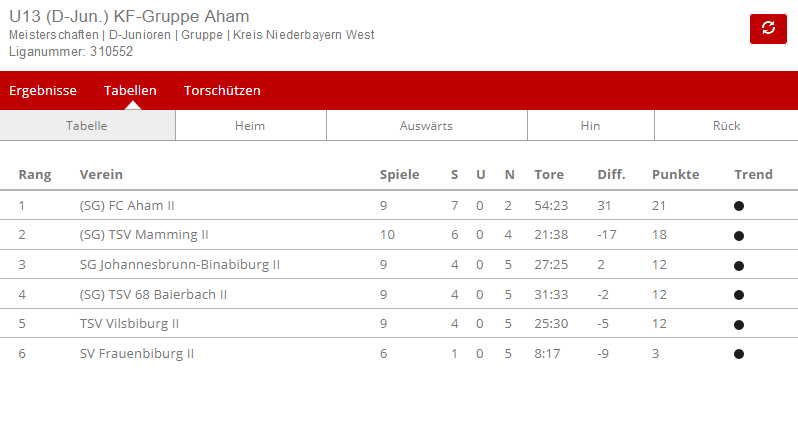Screen dimensions: 798x422
Task: Open team (SG) TSV 68 Baierbach II
Action: pyautogui.click(x=153, y=294)
